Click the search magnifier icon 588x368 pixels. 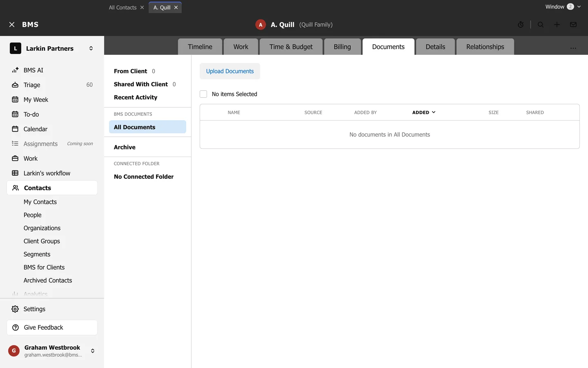tap(541, 25)
